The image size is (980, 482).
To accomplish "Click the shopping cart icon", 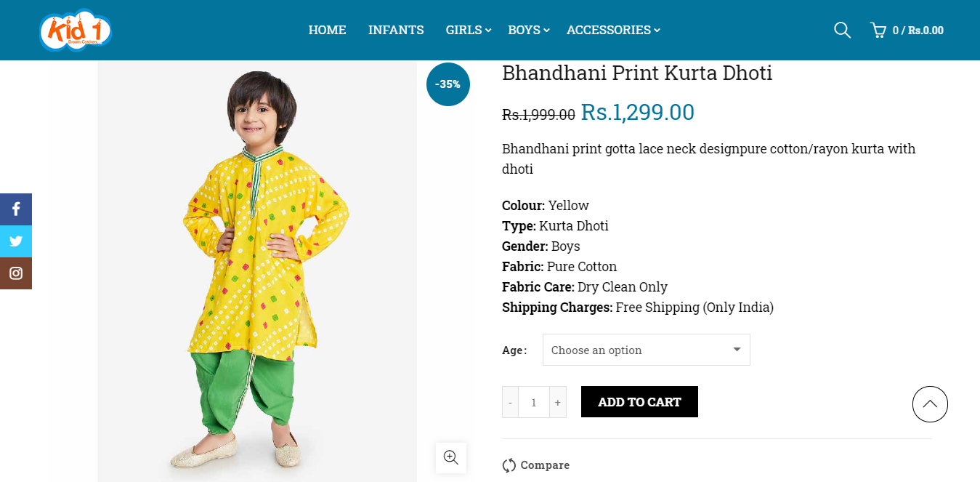I will pos(878,30).
